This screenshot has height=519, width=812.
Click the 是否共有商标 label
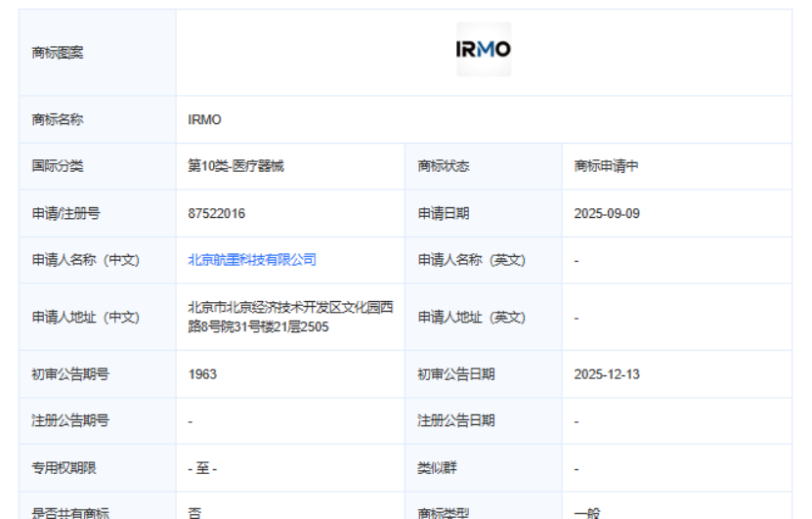70,513
